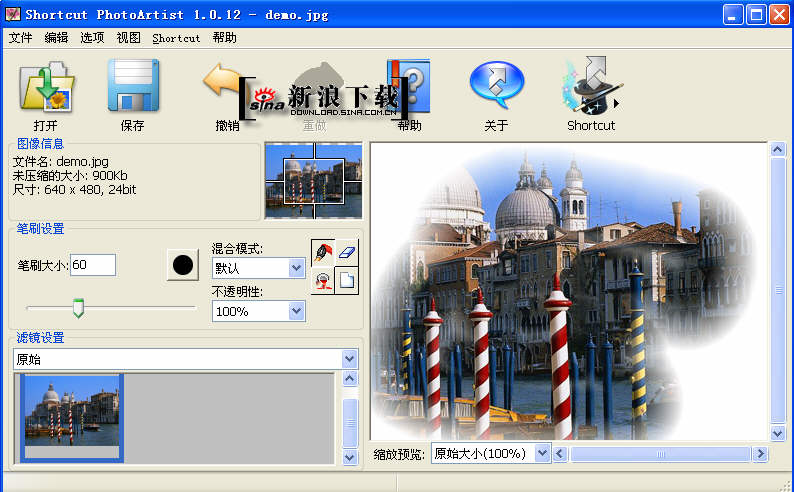The height and width of the screenshot is (492, 794).
Task: Open the 视图 menu
Action: pos(128,38)
